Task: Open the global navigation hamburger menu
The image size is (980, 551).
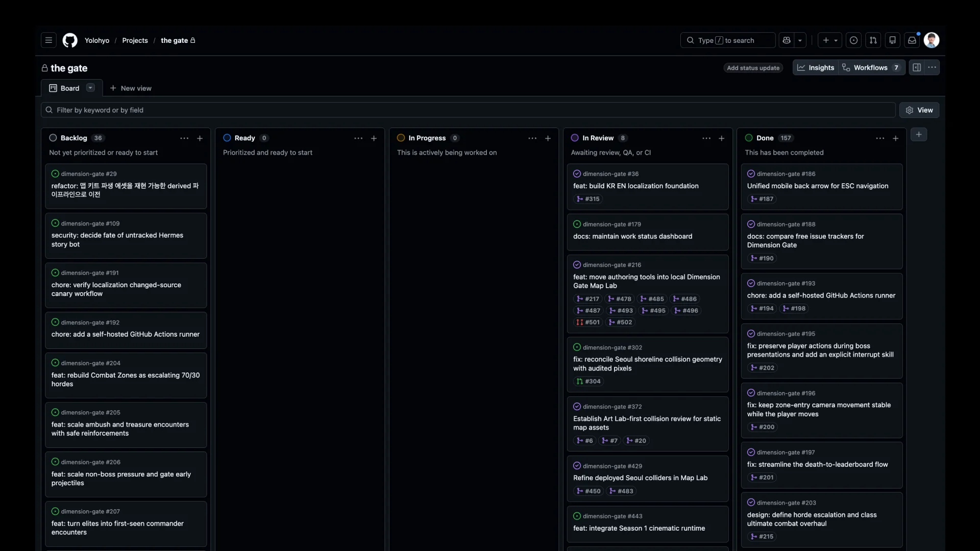Action: click(48, 40)
